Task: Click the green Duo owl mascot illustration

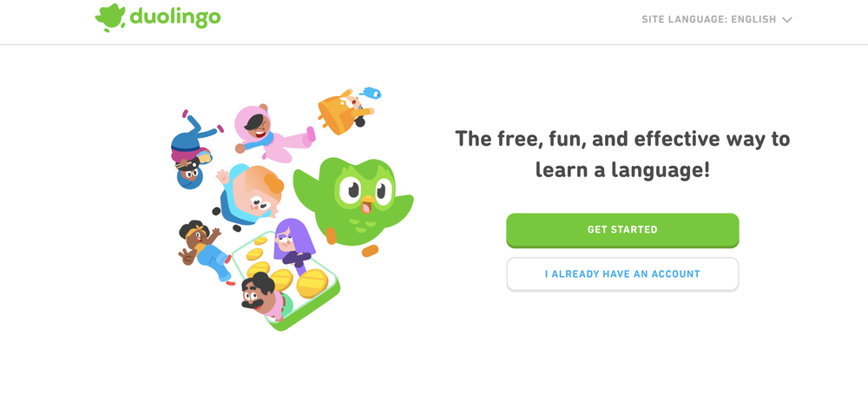Action: (x=354, y=202)
